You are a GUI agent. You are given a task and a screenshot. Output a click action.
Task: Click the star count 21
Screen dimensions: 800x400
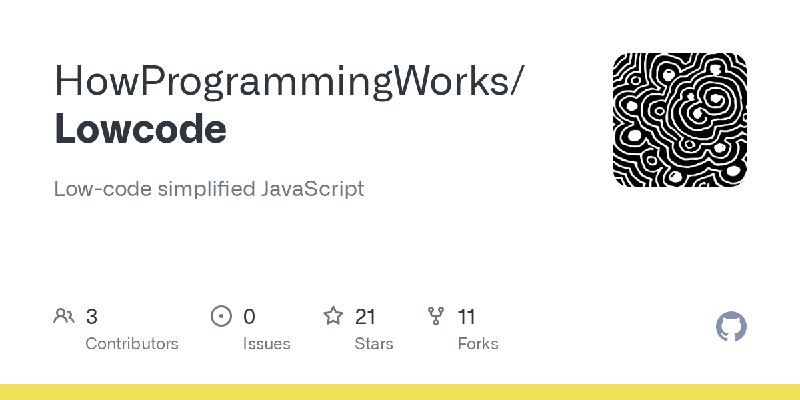coord(365,317)
